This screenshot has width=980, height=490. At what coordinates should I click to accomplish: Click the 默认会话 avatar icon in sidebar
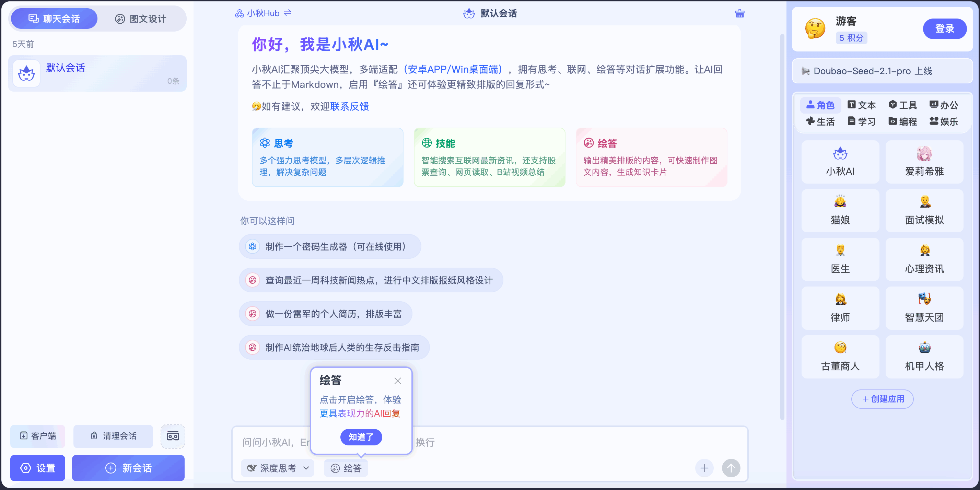tap(26, 73)
